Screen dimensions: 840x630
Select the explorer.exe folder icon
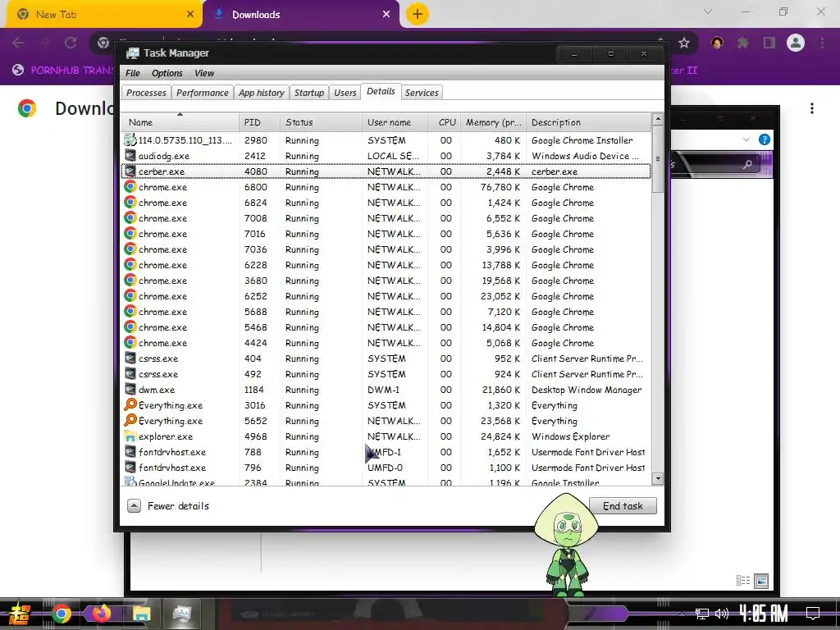click(x=130, y=436)
